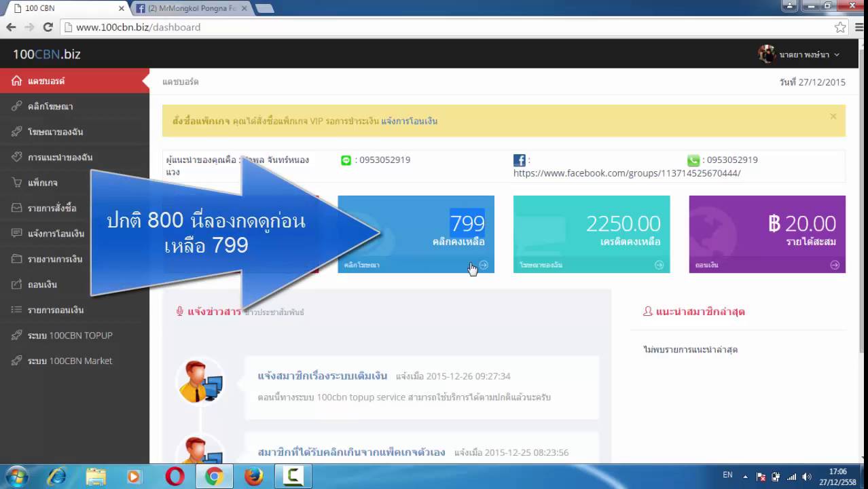Open news item สมาชิกที่ได้รับคลิกเกินจากแพ็คเกจตัวเอง

(x=352, y=452)
